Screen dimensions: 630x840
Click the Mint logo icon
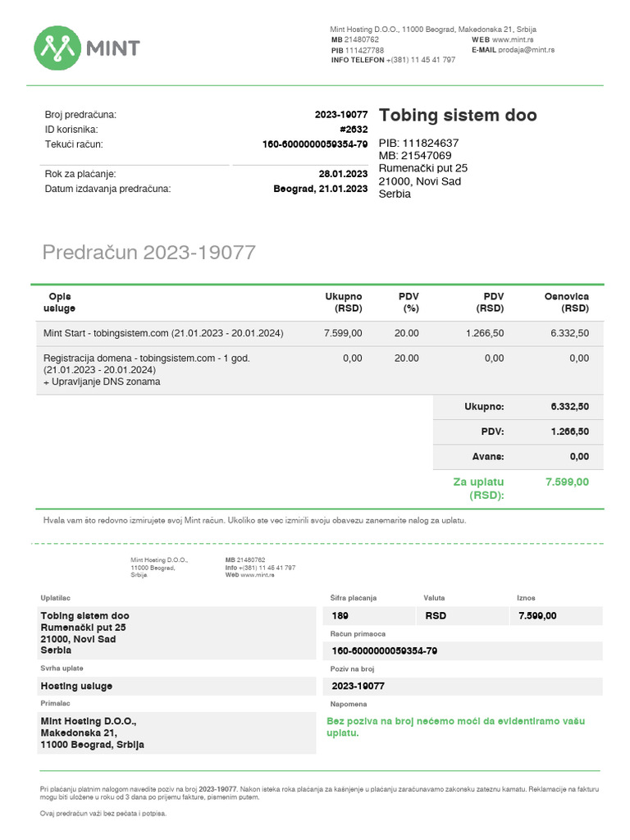pos(57,48)
